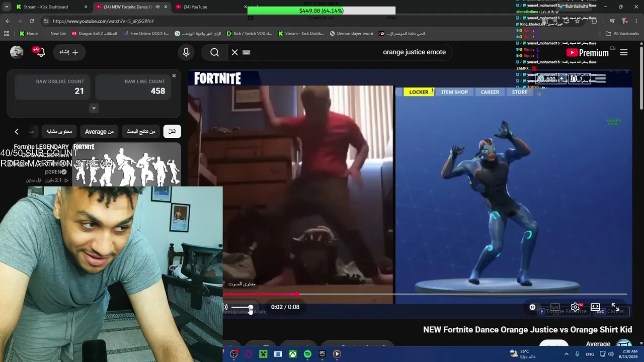The height and width of the screenshot is (362, 644).
Task: Open the Dragon Ball Z bookmark
Action: [94, 34]
